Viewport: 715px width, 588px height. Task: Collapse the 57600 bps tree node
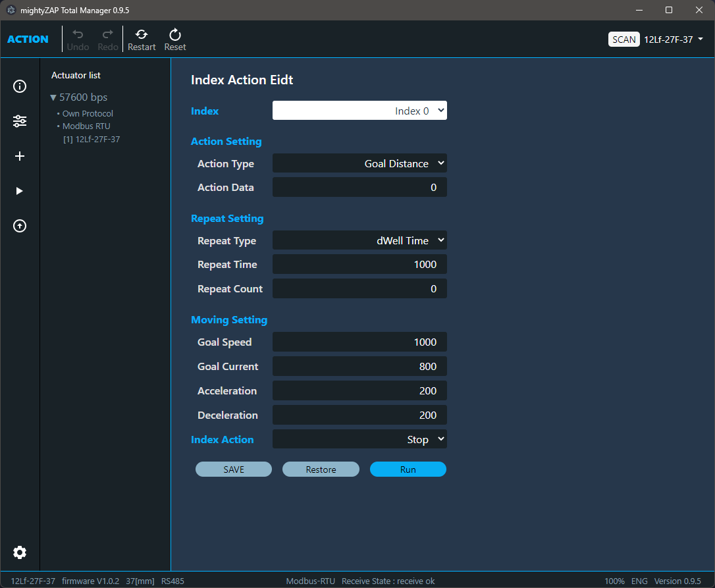[x=53, y=97]
